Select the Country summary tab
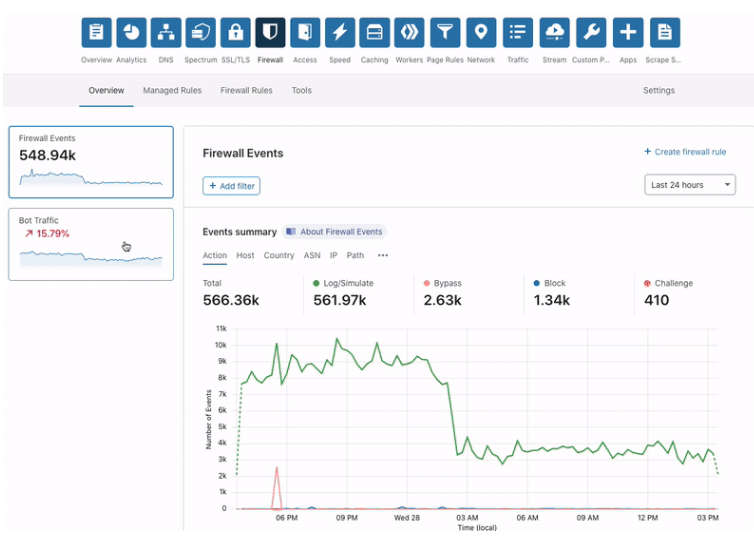Image resolution: width=754 pixels, height=549 pixels. (279, 255)
